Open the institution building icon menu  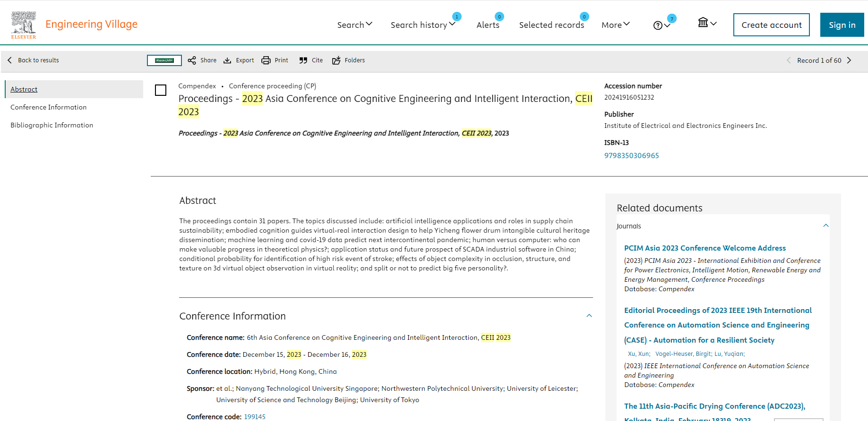tap(707, 23)
